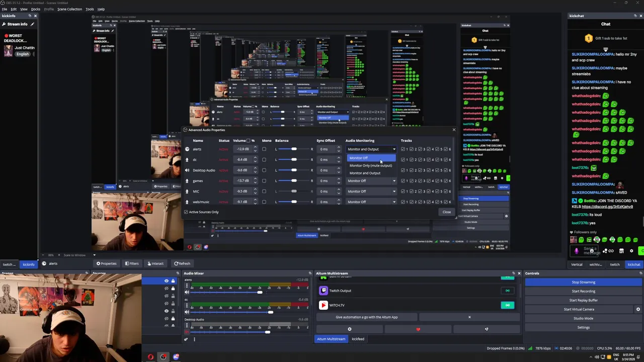Click the red heart button in Aitum Multistream

418,329
